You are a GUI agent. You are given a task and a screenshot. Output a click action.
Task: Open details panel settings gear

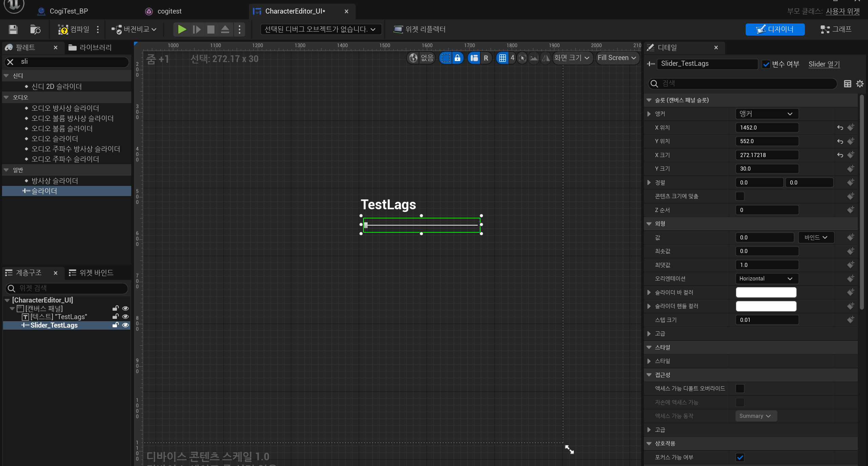860,84
